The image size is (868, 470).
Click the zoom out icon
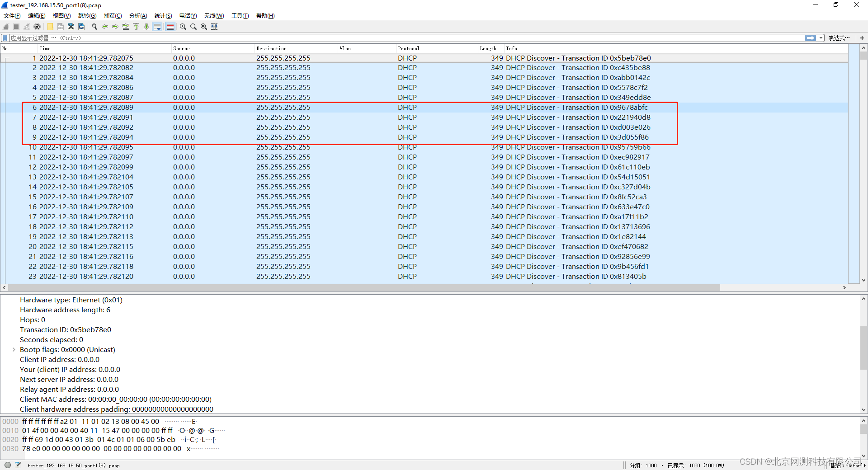193,27
